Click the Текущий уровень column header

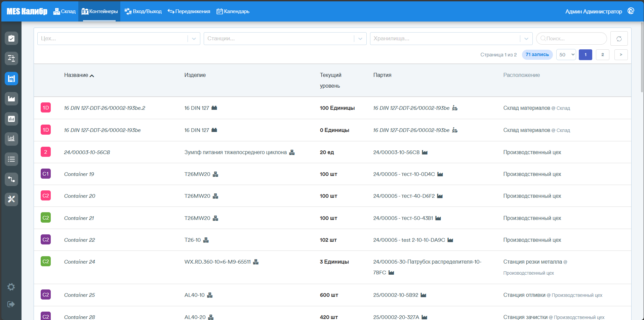tap(330, 81)
